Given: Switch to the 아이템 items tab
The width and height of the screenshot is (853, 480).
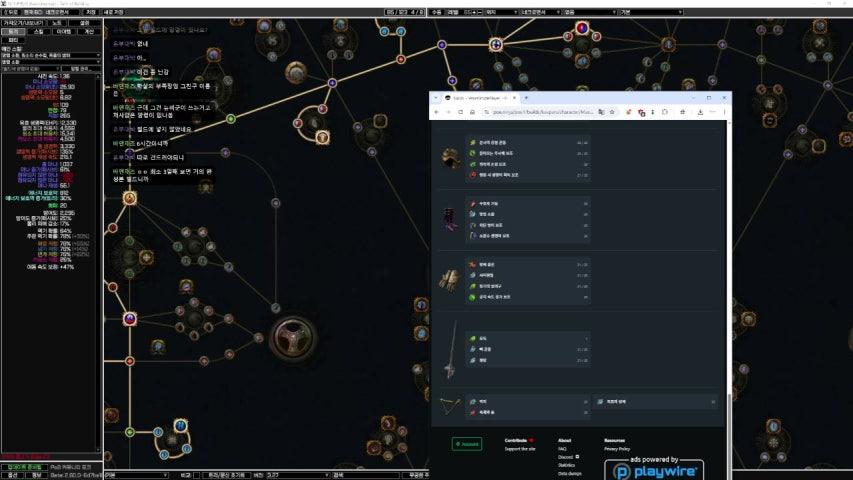Looking at the screenshot, I should tap(64, 32).
